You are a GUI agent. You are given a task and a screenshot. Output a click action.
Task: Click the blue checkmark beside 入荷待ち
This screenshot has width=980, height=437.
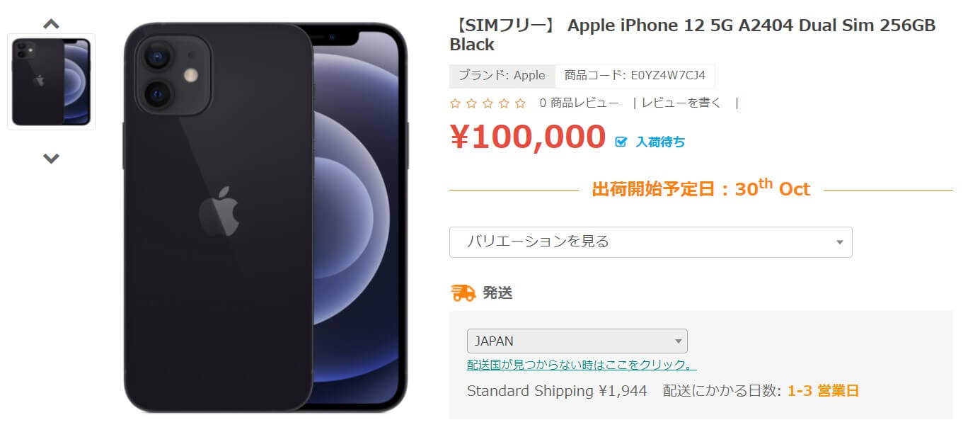click(x=621, y=142)
